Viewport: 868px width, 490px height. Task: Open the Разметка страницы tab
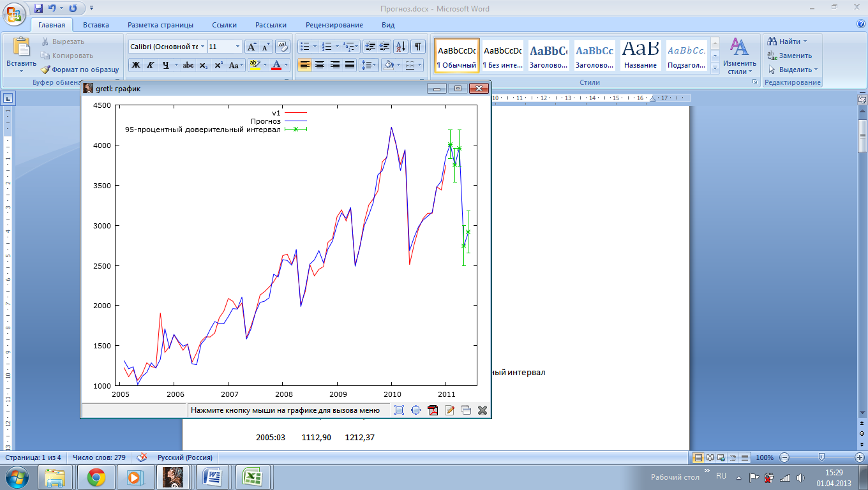pos(160,25)
